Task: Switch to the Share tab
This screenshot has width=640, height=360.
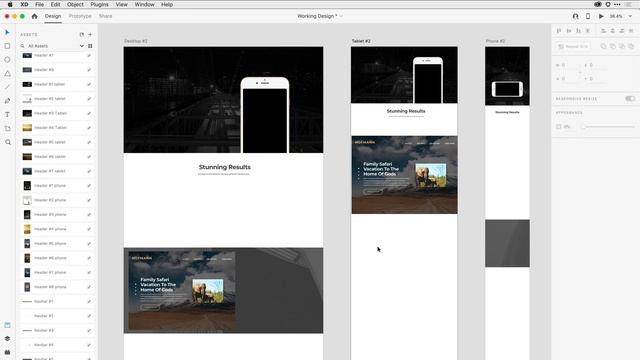Action: tap(105, 16)
